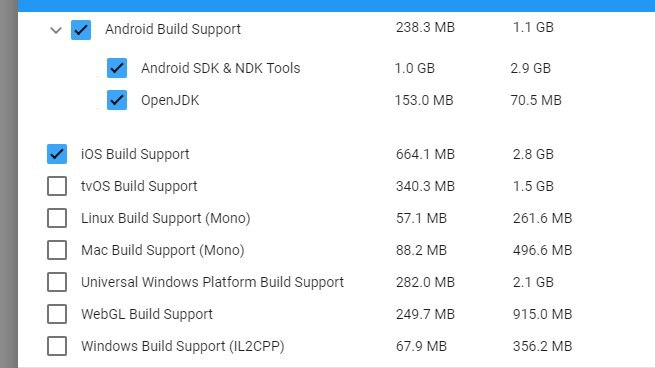The width and height of the screenshot is (655, 368).
Task: Tick the WebGL Build Support checkbox
Action: click(57, 314)
